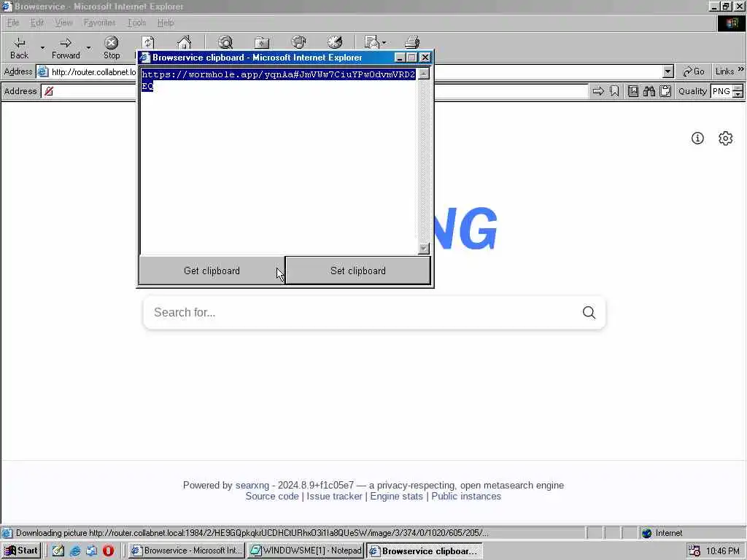Click the Go button beside address bar
This screenshot has width=747, height=560.
click(693, 71)
